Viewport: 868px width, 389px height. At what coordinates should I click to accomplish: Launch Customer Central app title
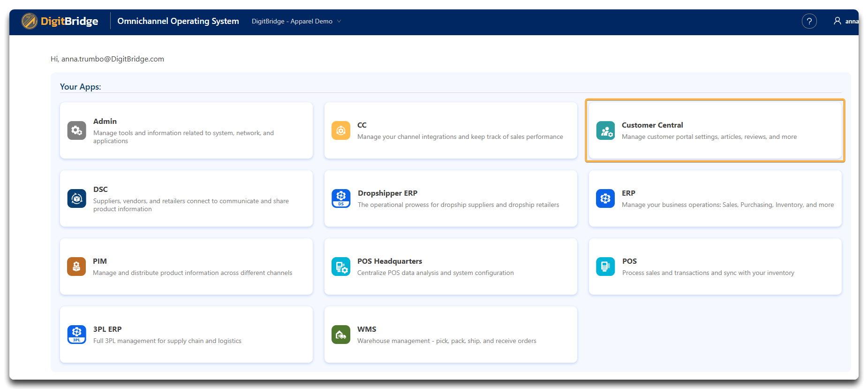[x=652, y=125]
